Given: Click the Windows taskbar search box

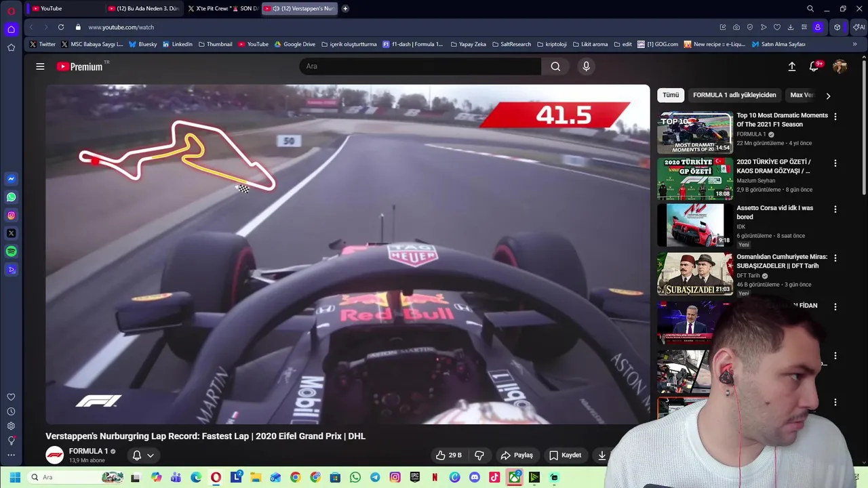Looking at the screenshot, I should click(76, 477).
